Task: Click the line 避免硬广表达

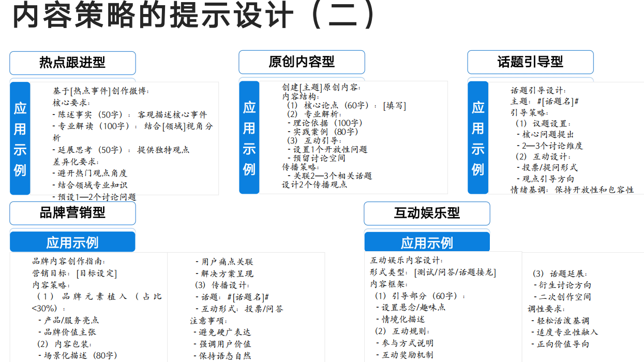Action: tap(222, 332)
